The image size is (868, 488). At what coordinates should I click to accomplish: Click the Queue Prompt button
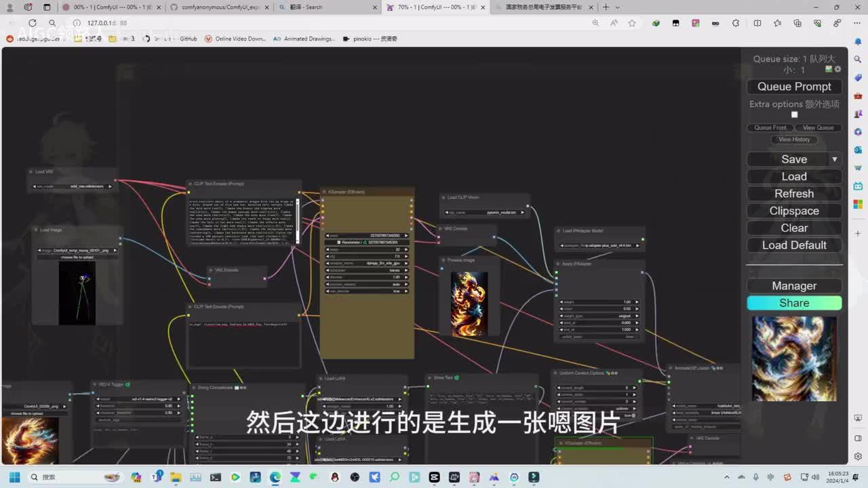pos(794,87)
